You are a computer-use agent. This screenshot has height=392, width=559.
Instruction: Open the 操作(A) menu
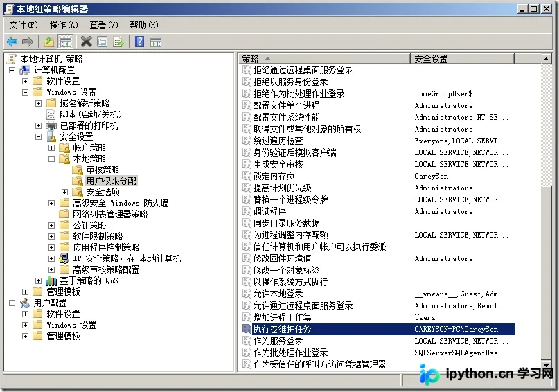tap(64, 25)
